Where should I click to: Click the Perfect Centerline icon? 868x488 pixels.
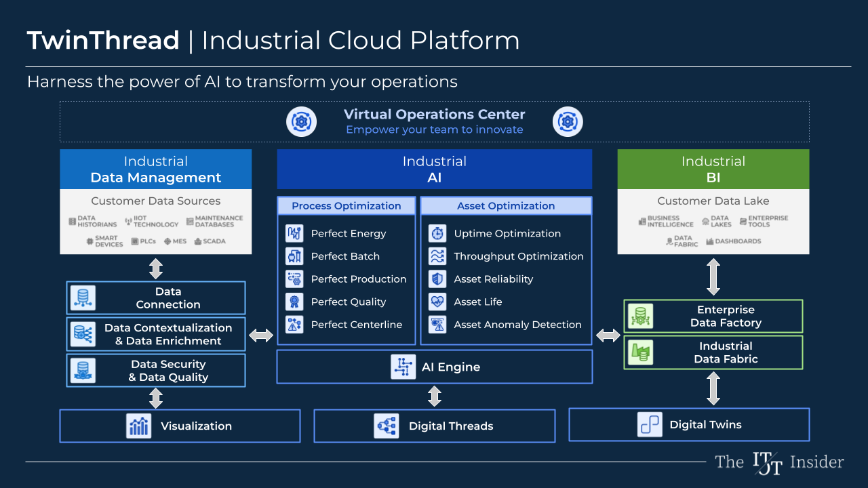294,325
